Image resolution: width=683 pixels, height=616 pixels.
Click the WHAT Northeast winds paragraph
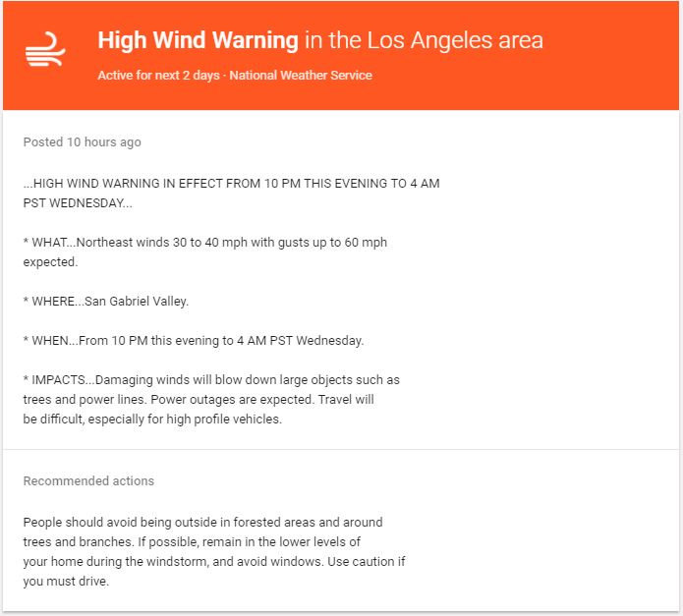click(x=205, y=252)
